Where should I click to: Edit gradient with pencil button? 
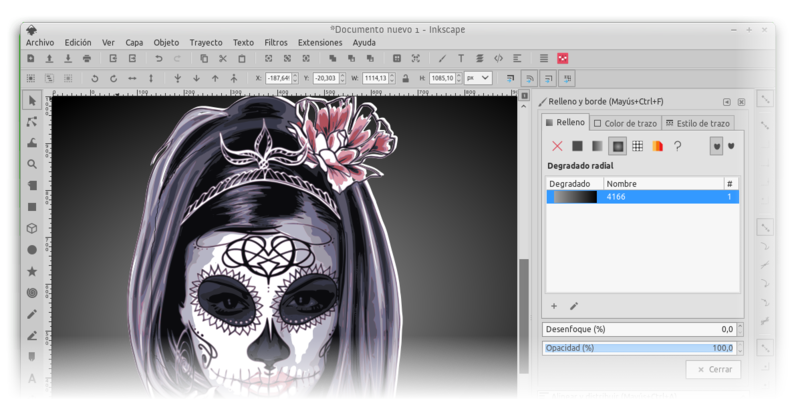[x=574, y=307]
